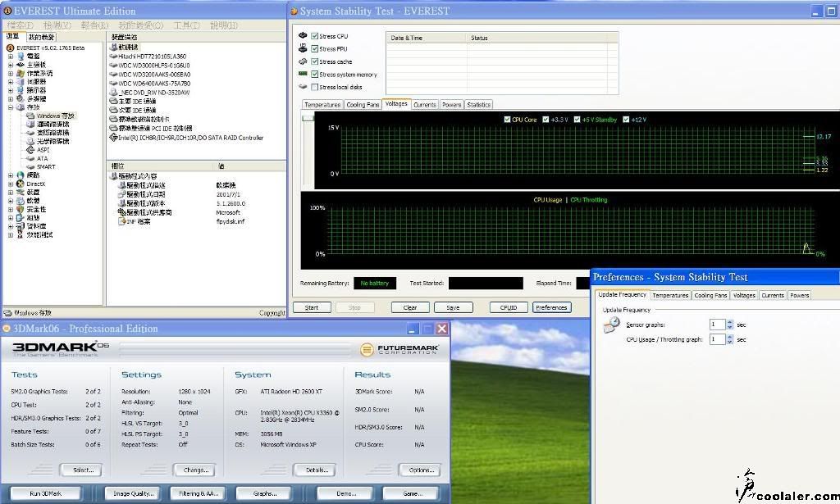Click the CPU Usage / Throttling graph seconds field
Image resolution: width=840 pixels, height=504 pixels.
click(717, 339)
